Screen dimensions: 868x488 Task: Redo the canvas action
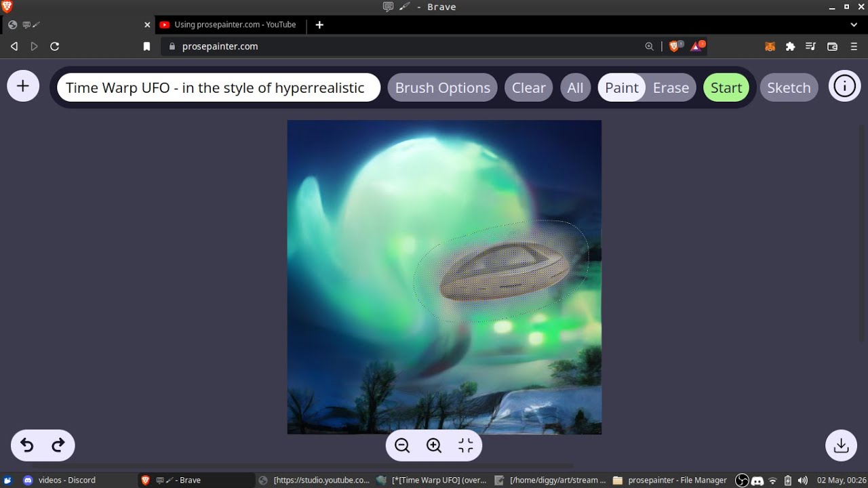click(x=58, y=445)
